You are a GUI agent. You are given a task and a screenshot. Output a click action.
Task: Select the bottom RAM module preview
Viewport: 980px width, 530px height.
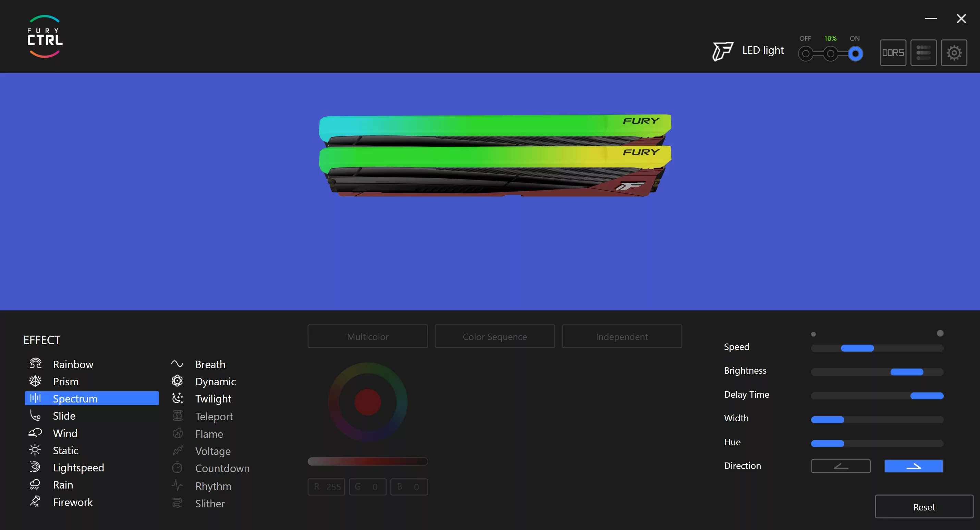point(494,171)
